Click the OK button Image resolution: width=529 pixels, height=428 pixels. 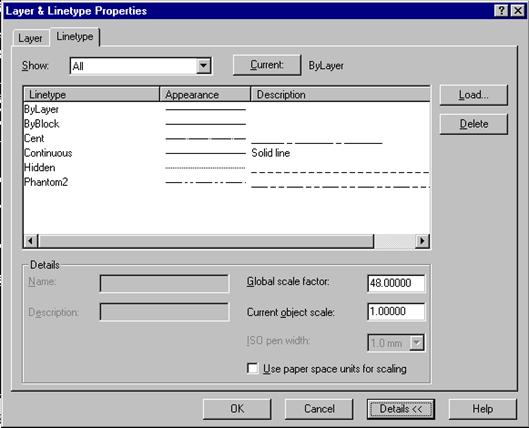(237, 409)
